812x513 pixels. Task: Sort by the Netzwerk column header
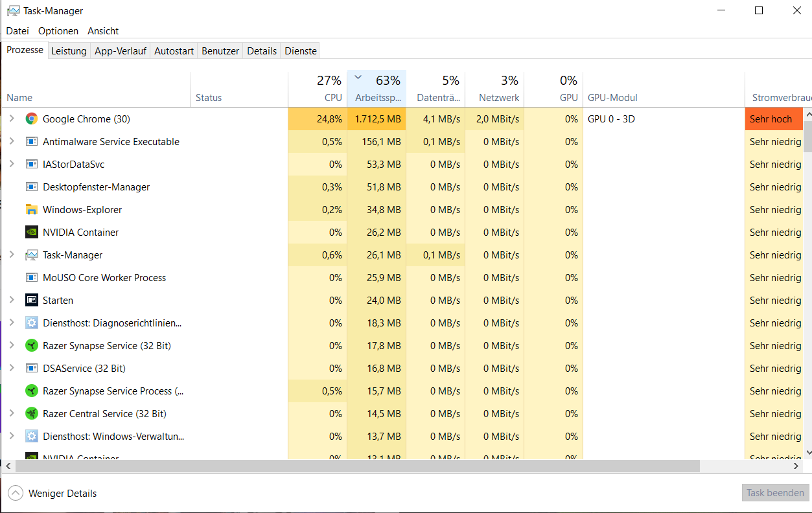click(x=494, y=89)
